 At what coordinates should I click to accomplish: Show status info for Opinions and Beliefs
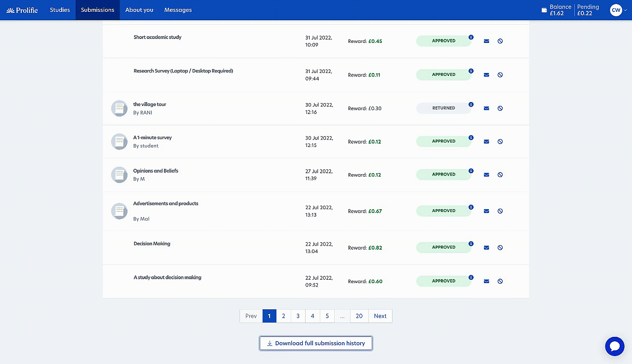(471, 171)
